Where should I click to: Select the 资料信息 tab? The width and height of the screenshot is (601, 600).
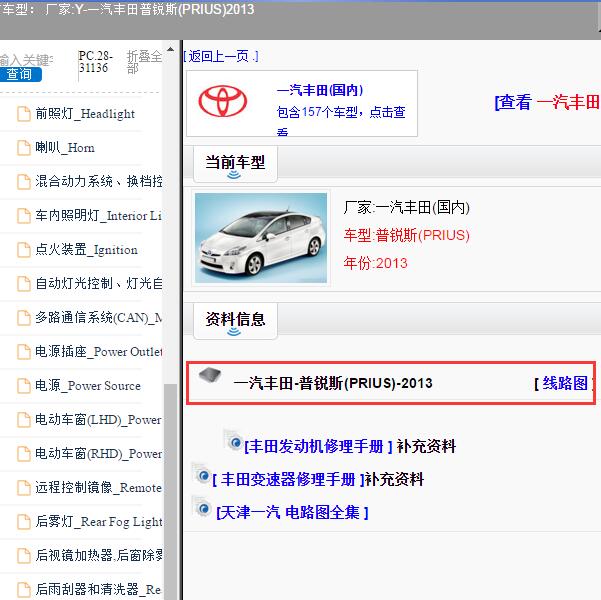pos(235,321)
